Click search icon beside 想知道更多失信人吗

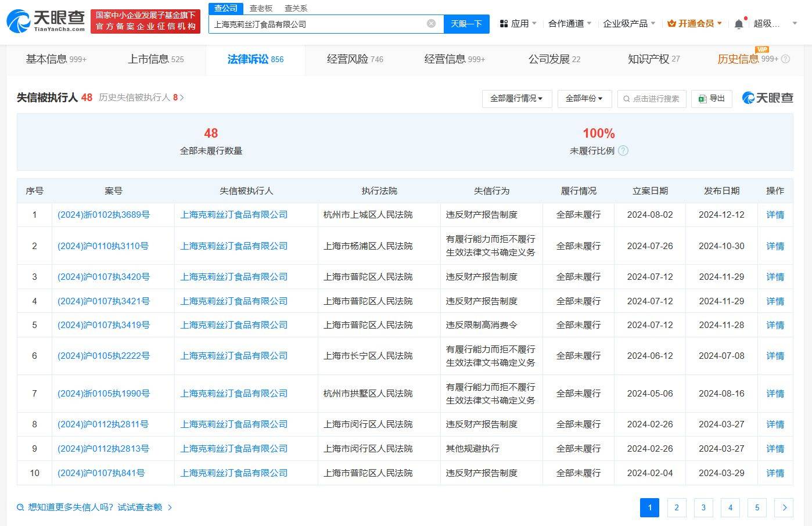[21, 507]
